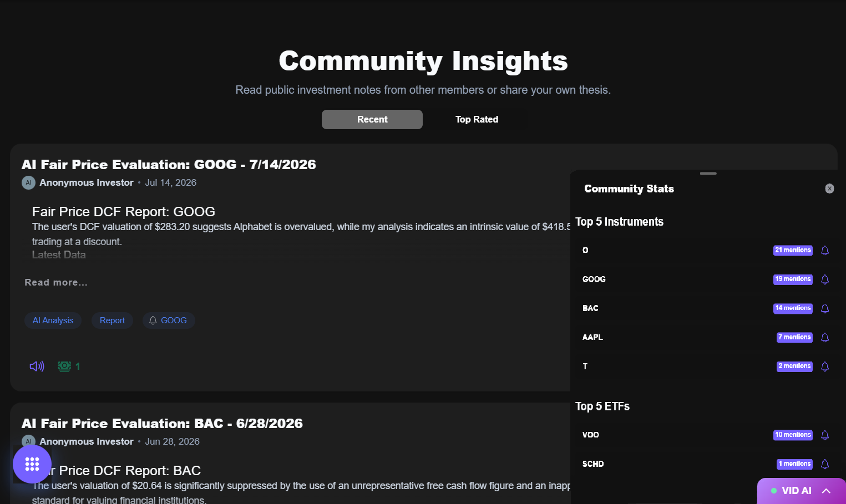Open AI Fair Price Evaluation: BAC post title
The width and height of the screenshot is (846, 504).
(162, 424)
